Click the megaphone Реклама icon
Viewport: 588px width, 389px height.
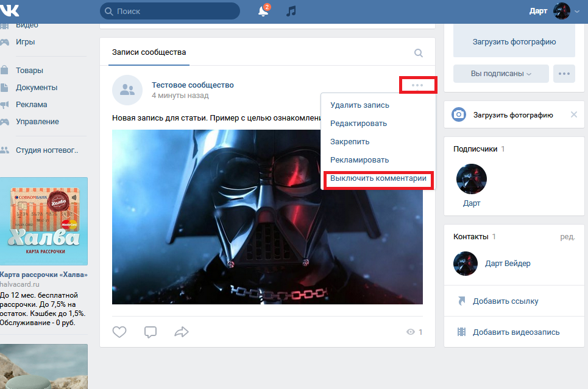coord(4,105)
